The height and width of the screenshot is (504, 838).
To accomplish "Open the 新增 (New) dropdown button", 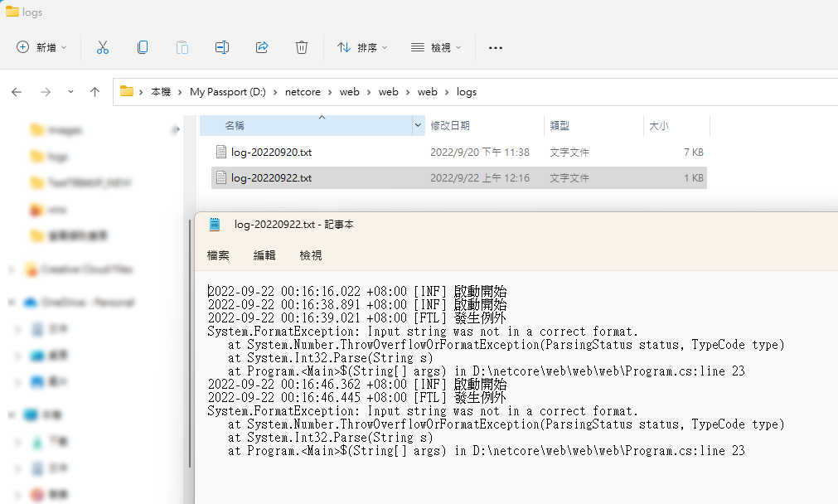I will tap(41, 47).
